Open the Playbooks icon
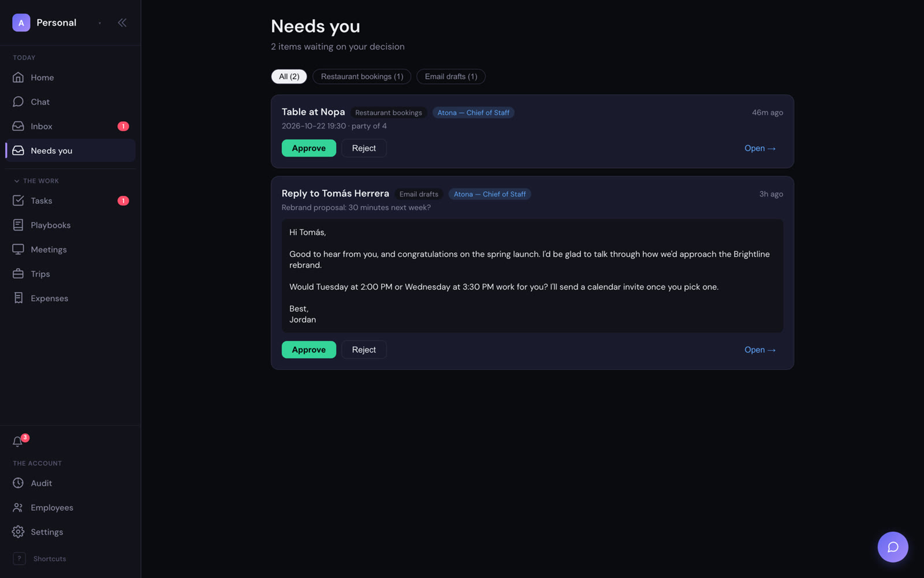 (18, 225)
